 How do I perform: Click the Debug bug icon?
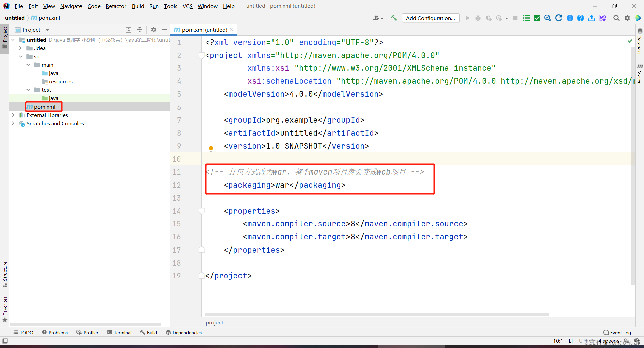click(478, 18)
